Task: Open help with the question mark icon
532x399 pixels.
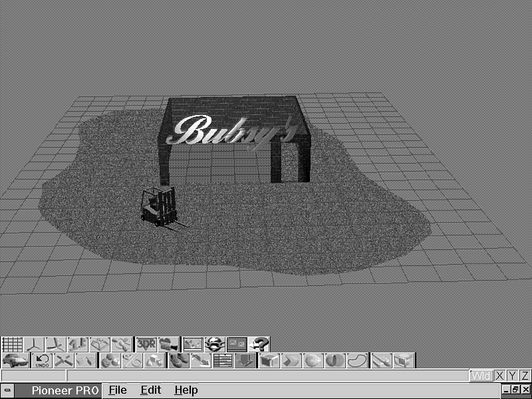Action: [x=259, y=344]
